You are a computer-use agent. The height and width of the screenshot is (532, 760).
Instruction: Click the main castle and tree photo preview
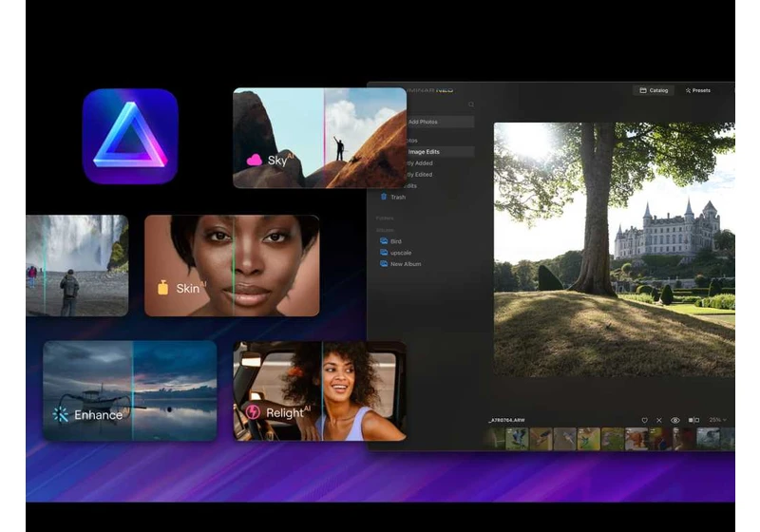[x=614, y=249]
